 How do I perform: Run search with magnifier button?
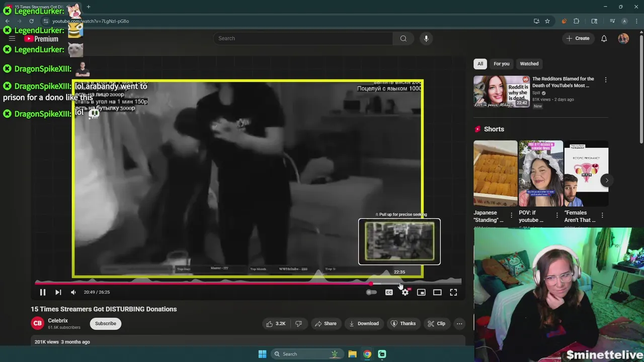[x=404, y=38]
